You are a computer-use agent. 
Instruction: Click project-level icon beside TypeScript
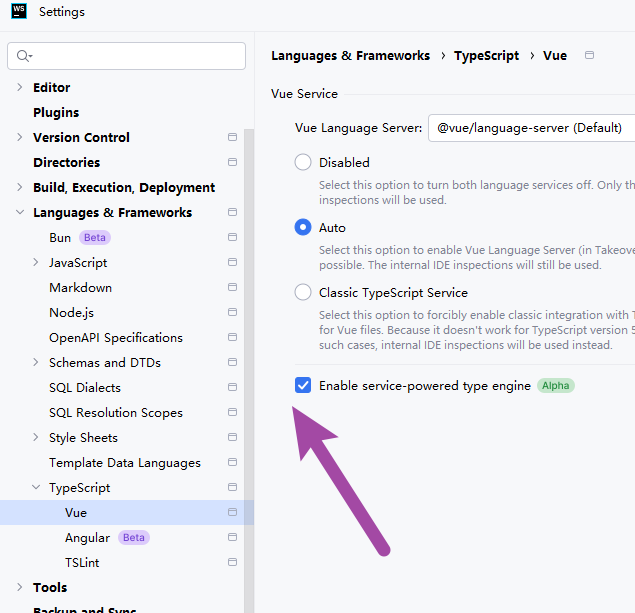232,487
